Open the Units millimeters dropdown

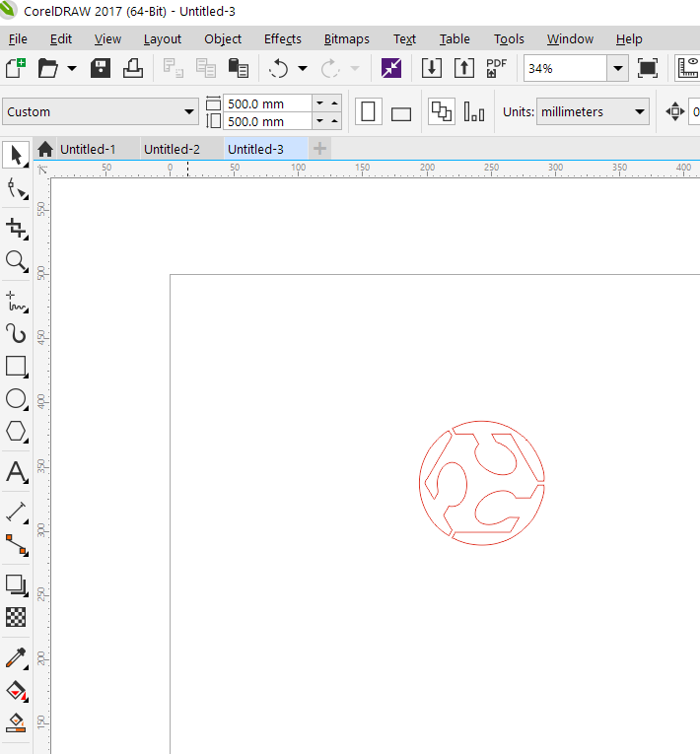coord(593,112)
